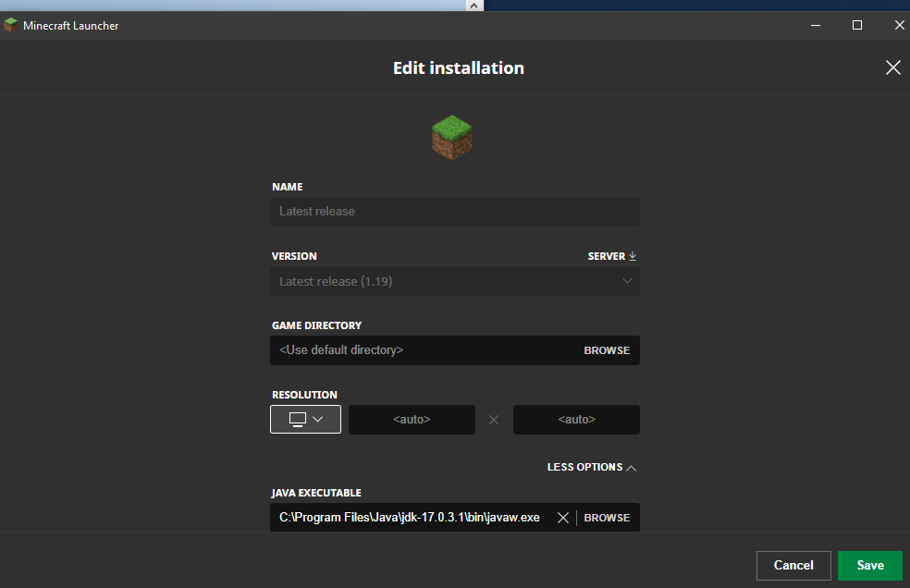The width and height of the screenshot is (910, 588).
Task: Browse for a Java executable
Action: (x=606, y=517)
